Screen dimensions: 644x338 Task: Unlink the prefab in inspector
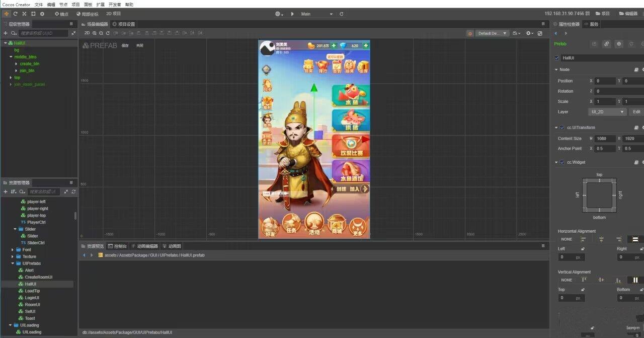tap(606, 44)
